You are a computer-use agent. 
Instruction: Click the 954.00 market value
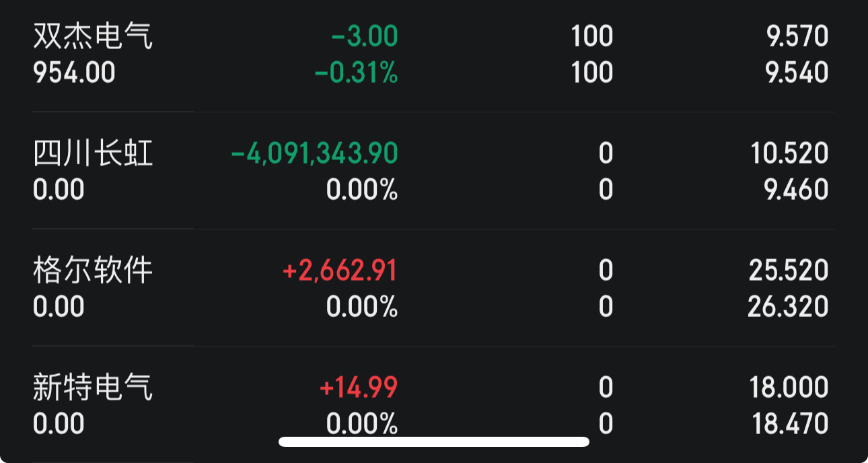(x=74, y=73)
